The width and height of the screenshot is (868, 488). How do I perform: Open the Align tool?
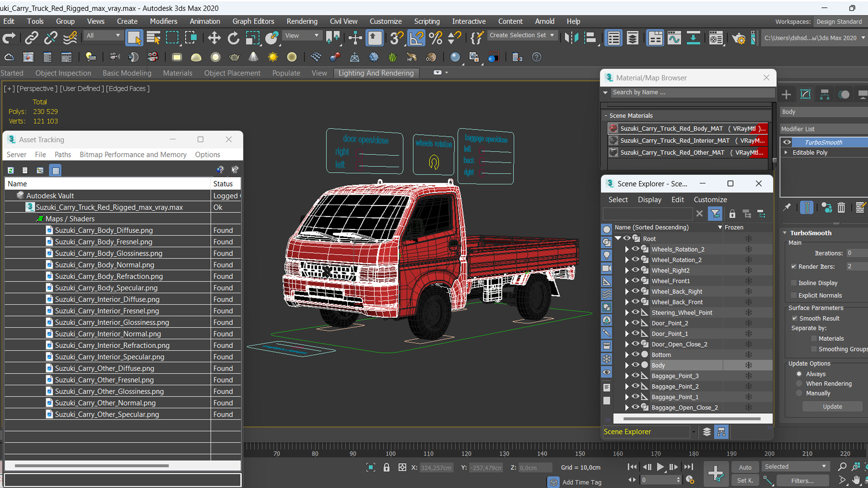(x=590, y=38)
